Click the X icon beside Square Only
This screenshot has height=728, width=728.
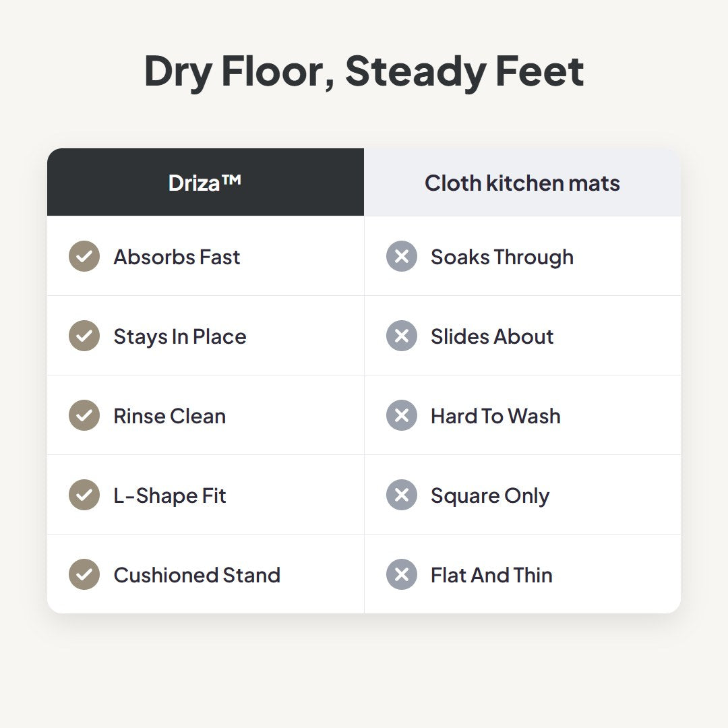click(x=402, y=495)
